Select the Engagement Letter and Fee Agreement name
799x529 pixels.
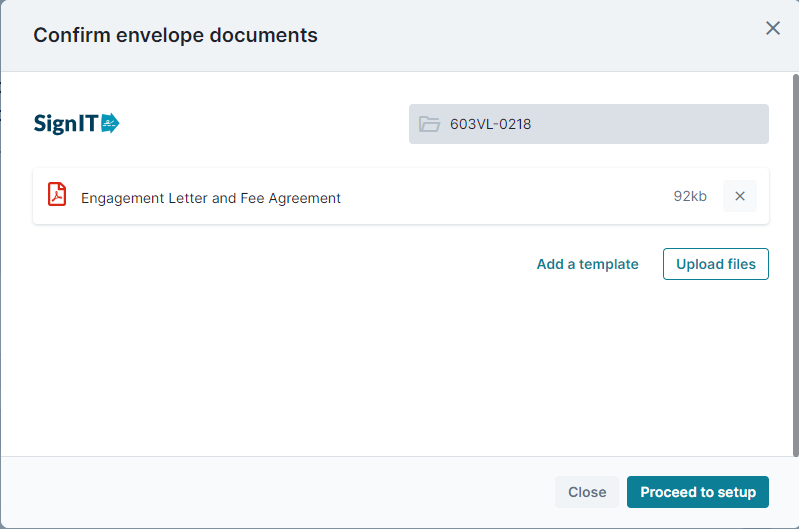point(210,198)
